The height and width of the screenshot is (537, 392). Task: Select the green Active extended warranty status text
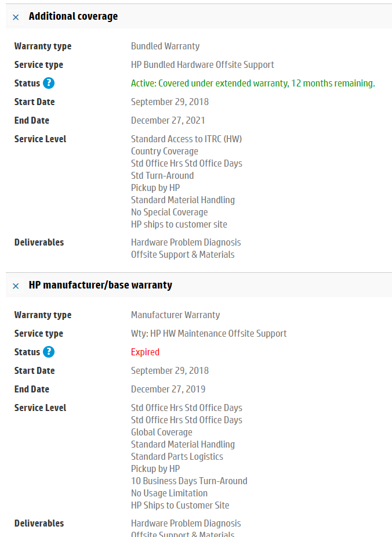click(253, 83)
